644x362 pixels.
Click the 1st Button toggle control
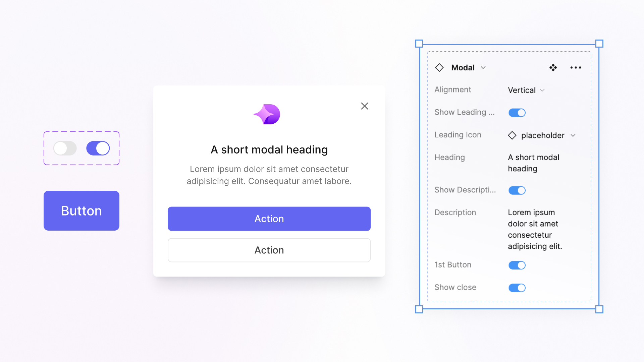coord(517,265)
